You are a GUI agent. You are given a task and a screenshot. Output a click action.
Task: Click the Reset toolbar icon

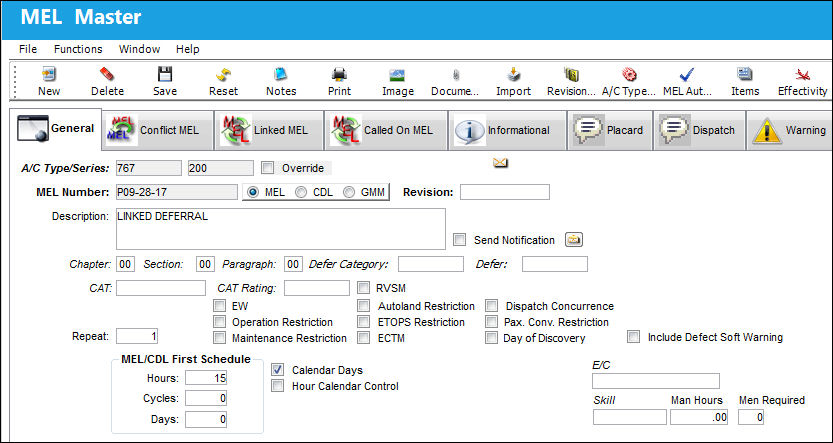223,82
